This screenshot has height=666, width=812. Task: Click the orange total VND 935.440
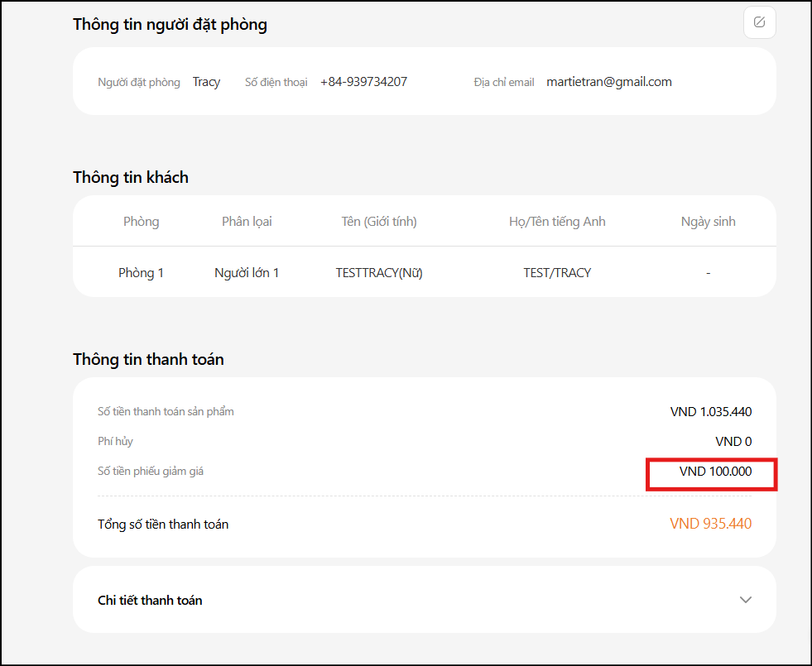pyautogui.click(x=710, y=524)
